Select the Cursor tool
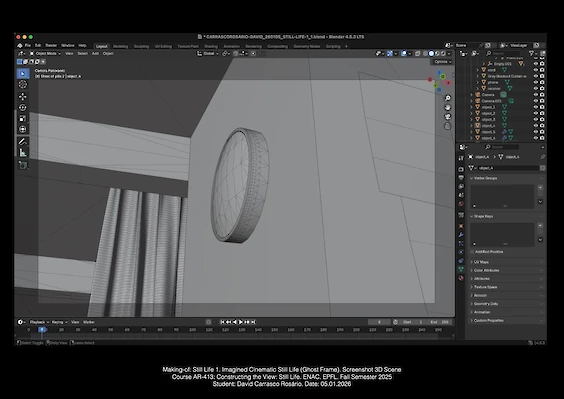The width and height of the screenshot is (564, 399). click(x=23, y=85)
